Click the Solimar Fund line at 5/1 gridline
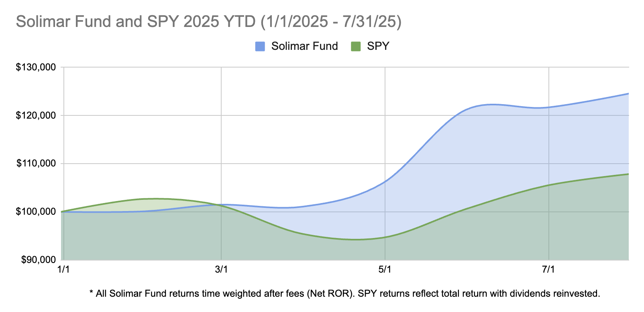Image resolution: width=644 pixels, height=312 pixels. [385, 181]
